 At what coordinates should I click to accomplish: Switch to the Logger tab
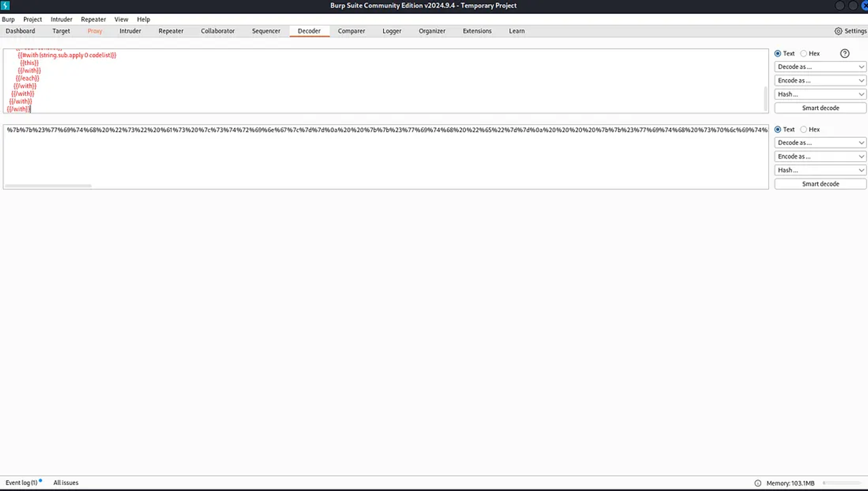tap(392, 31)
